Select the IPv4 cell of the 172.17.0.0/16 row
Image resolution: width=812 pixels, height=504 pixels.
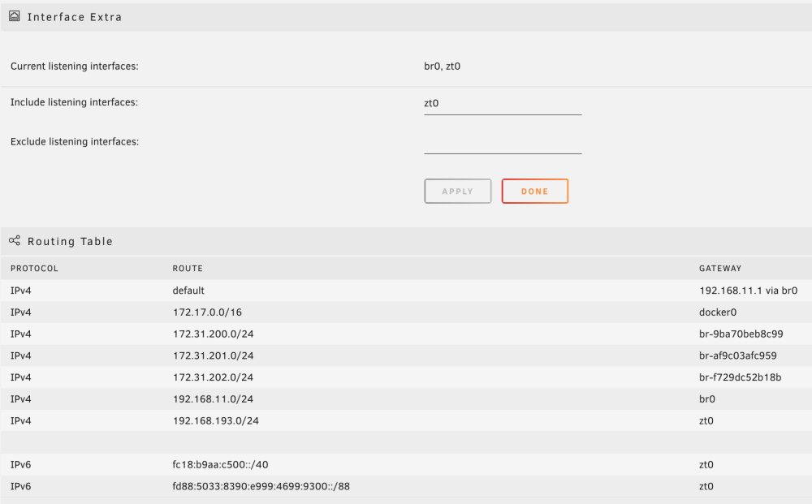click(x=21, y=312)
